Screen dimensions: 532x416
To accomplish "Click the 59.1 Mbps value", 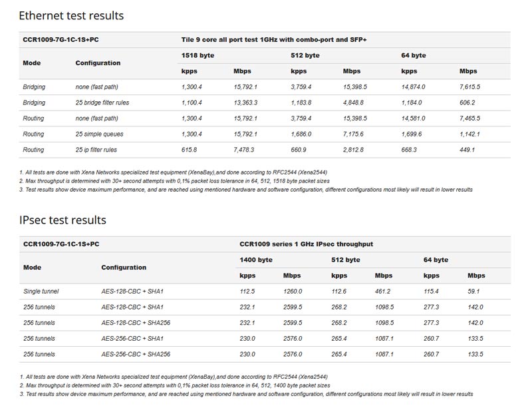I will [x=473, y=292].
